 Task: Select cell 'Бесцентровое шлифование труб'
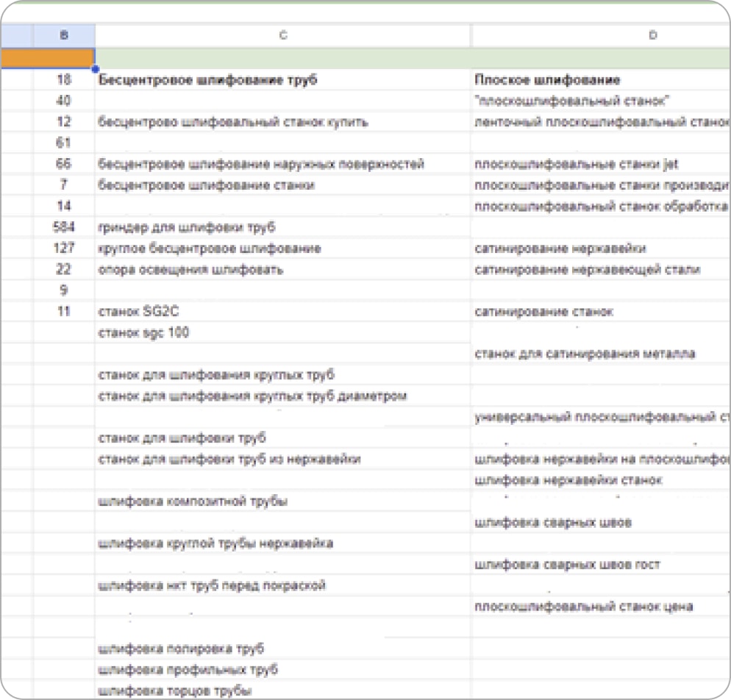[282, 79]
